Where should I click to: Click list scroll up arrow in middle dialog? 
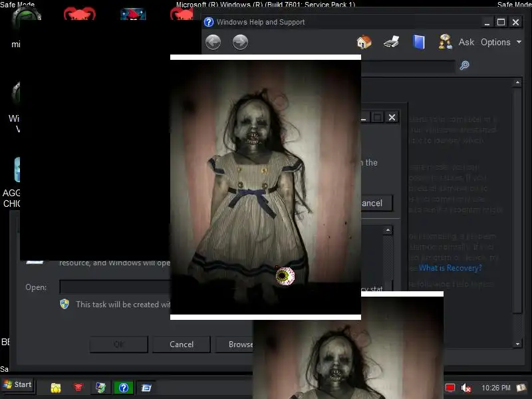388,231
